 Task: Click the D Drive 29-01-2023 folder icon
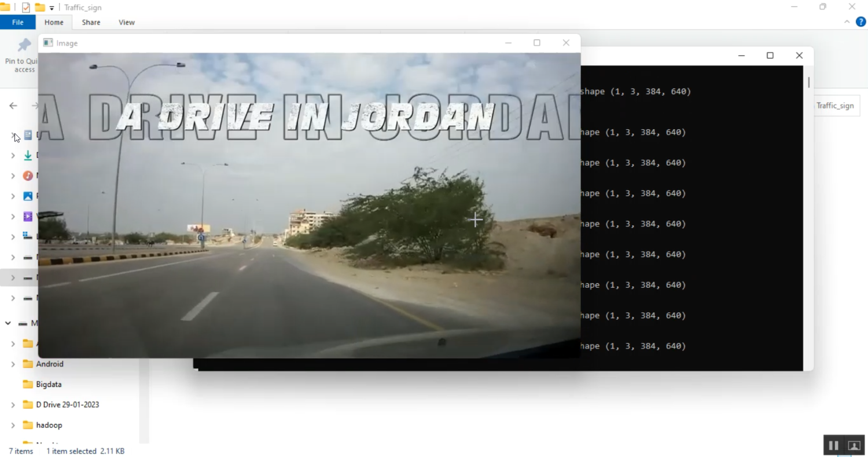pos(28,404)
